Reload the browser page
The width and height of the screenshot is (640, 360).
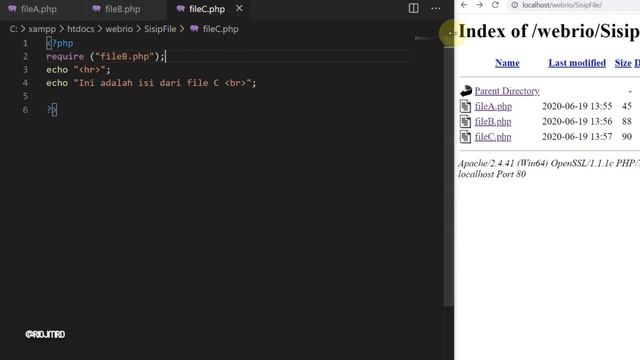pyautogui.click(x=495, y=5)
